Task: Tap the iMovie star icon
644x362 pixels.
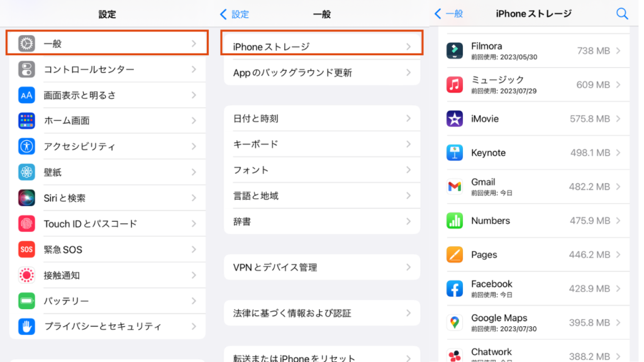Action: tap(455, 119)
